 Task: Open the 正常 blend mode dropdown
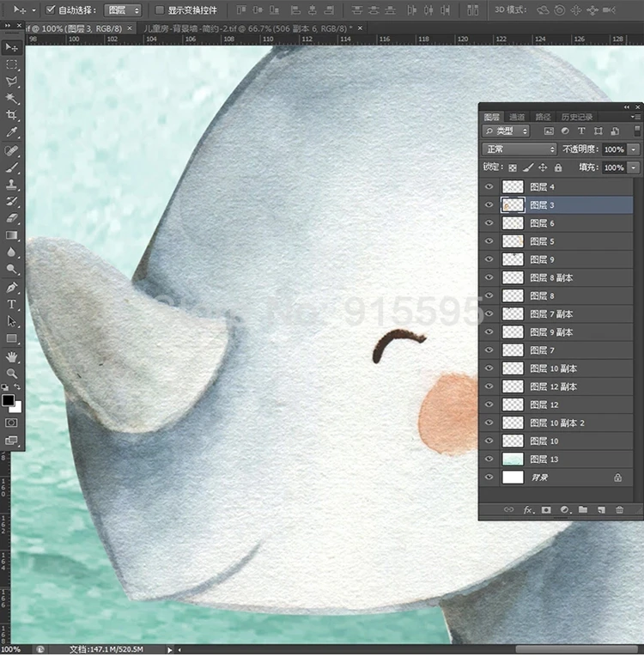[519, 149]
